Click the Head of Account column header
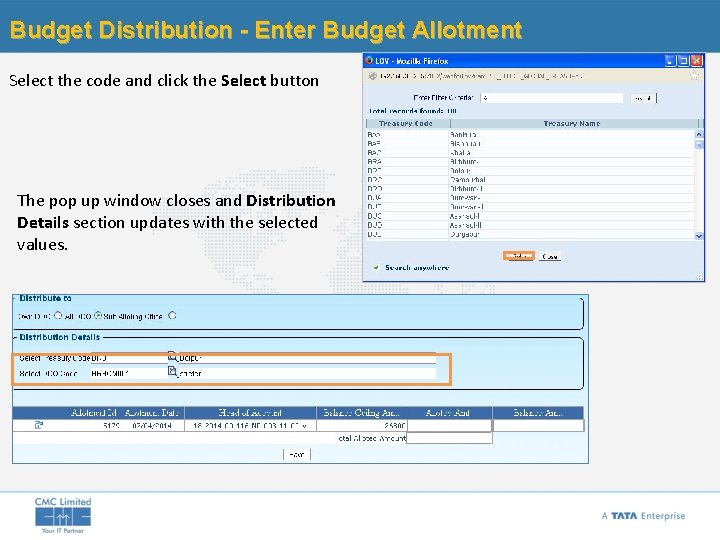 coord(250,412)
